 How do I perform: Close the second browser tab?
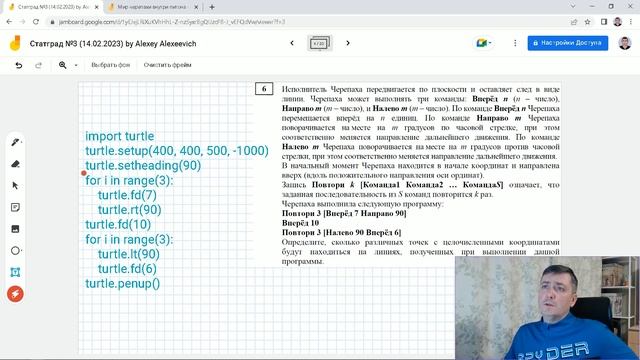coord(196,7)
